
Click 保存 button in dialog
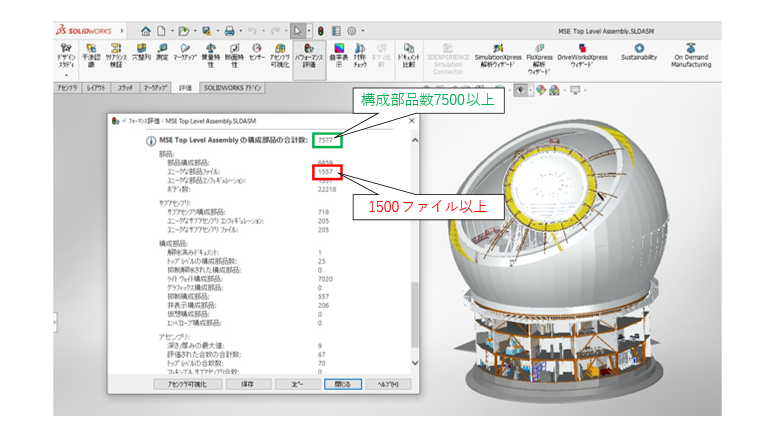pos(248,384)
